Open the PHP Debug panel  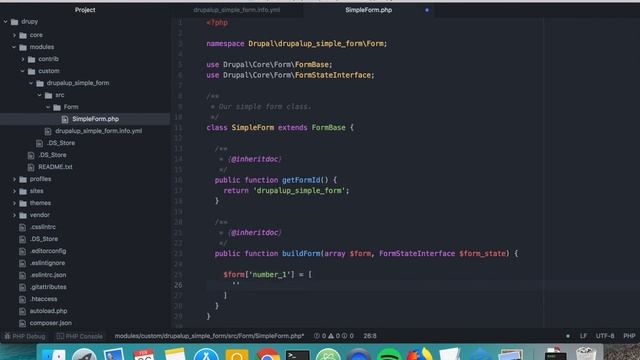point(25,336)
